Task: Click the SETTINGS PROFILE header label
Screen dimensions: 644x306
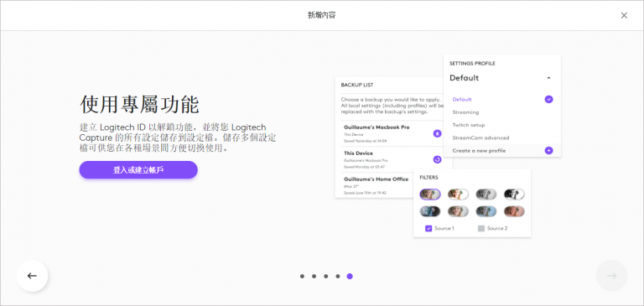Action: pos(472,64)
